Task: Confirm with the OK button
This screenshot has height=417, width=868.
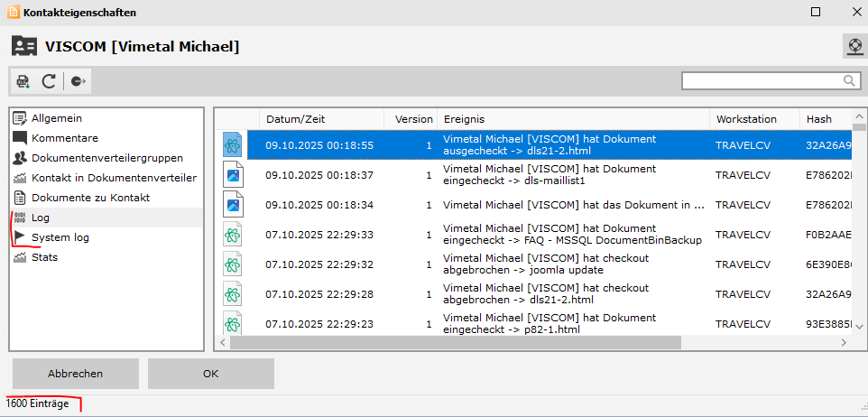Action: [210, 373]
